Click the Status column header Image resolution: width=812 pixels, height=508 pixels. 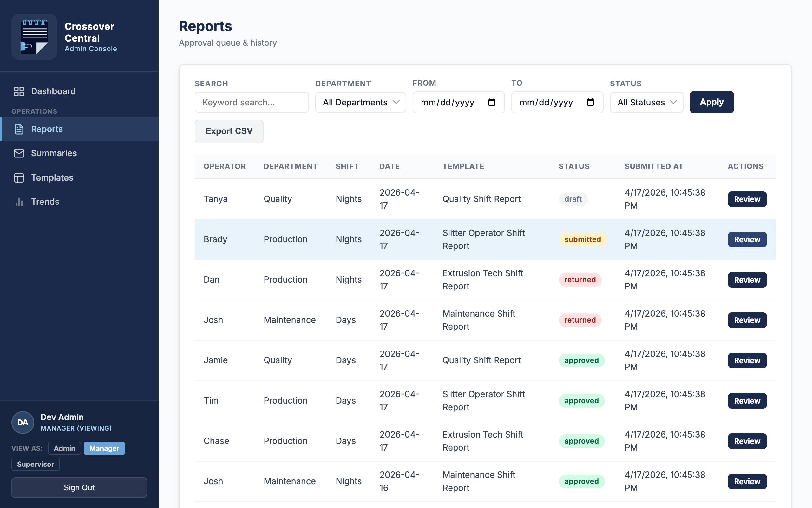[574, 166]
